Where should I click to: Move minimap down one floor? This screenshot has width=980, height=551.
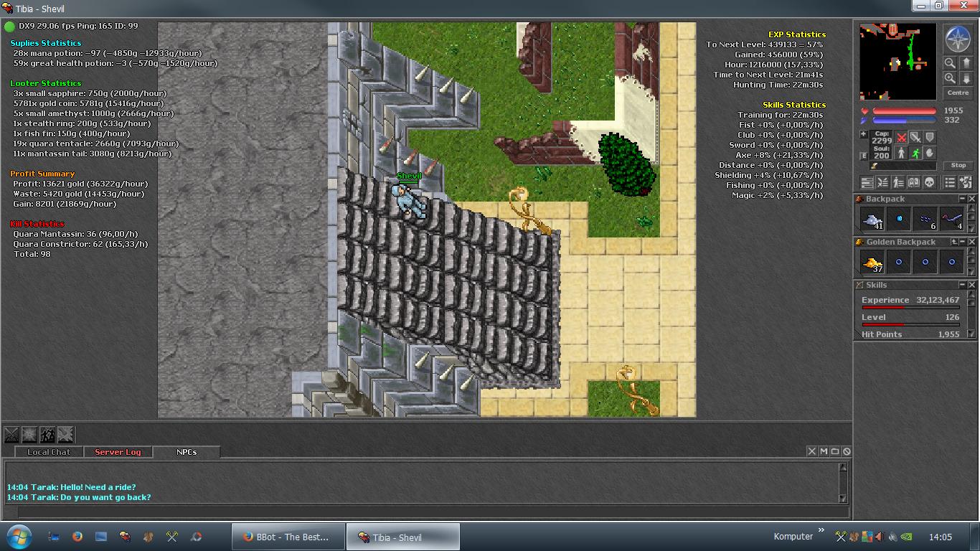pyautogui.click(x=966, y=78)
